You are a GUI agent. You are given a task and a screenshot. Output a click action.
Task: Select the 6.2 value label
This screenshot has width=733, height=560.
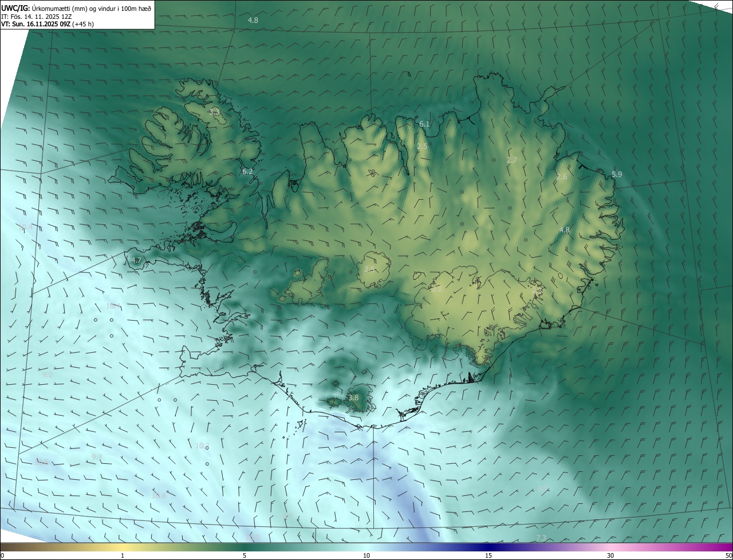click(x=247, y=171)
